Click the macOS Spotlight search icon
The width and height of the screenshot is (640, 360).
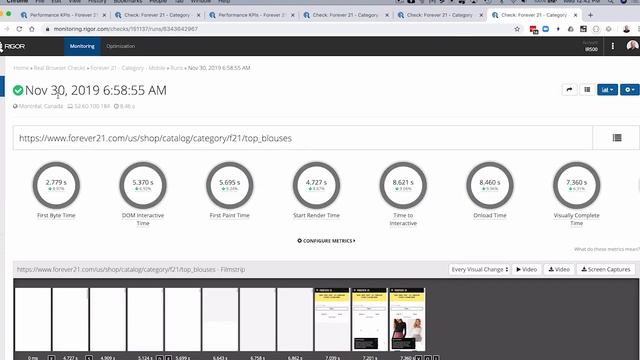pyautogui.click(x=611, y=2)
